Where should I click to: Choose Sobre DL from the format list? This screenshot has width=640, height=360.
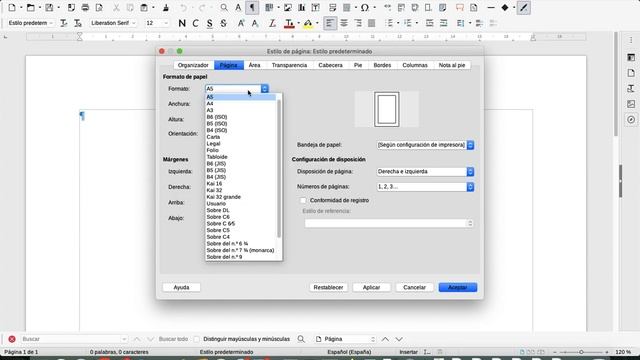[x=241, y=210]
